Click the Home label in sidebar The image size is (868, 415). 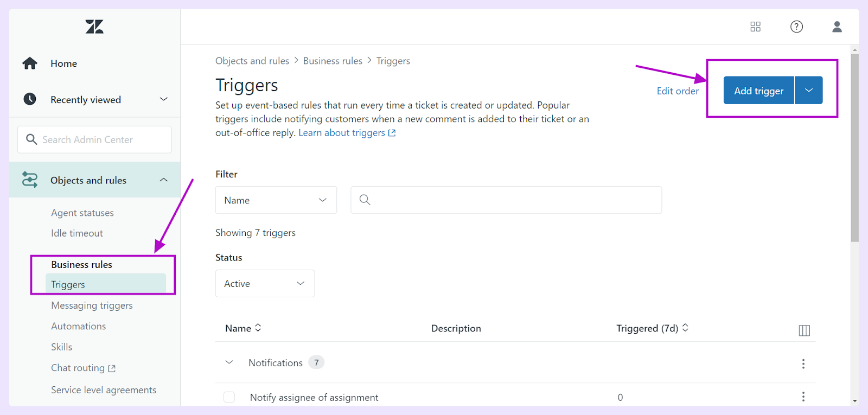click(x=63, y=63)
